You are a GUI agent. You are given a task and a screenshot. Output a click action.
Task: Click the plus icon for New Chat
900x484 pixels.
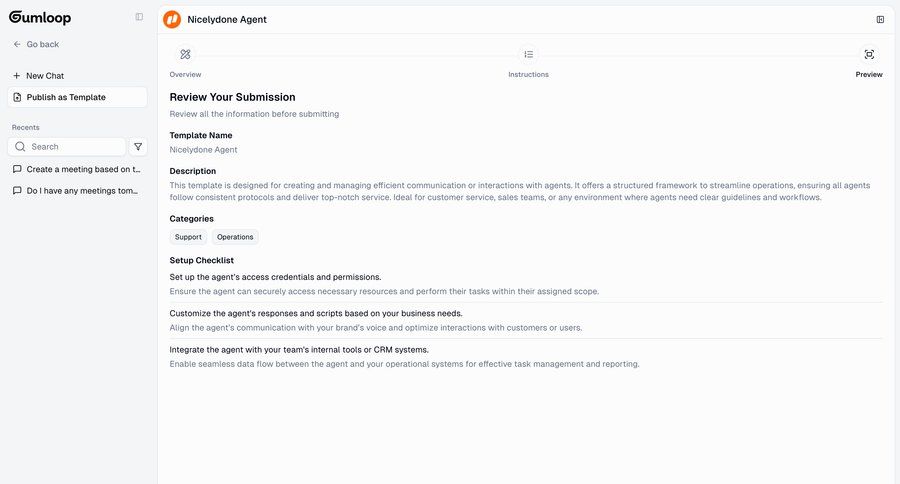pos(17,75)
